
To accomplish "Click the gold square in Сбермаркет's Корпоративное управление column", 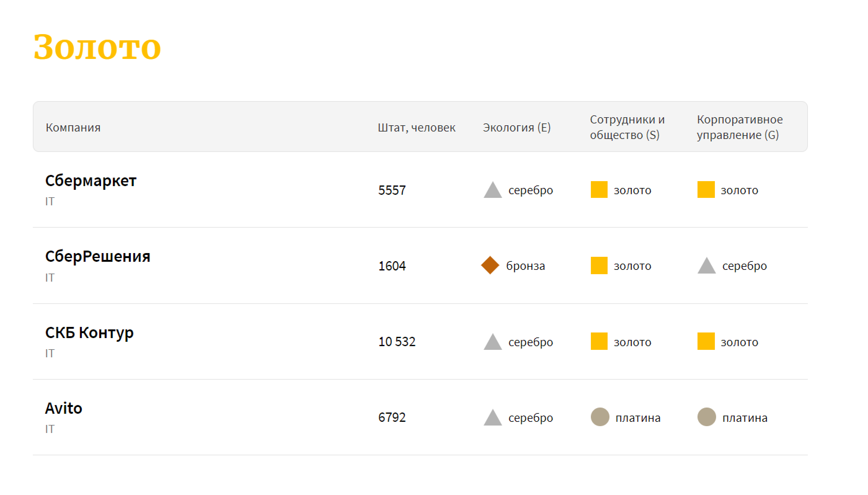I will point(706,190).
